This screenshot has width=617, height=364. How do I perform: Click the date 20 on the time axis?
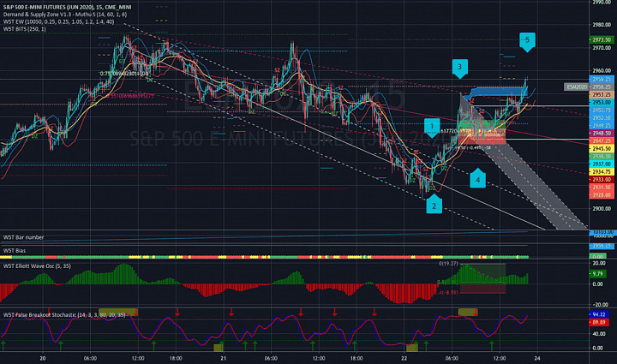[43, 358]
